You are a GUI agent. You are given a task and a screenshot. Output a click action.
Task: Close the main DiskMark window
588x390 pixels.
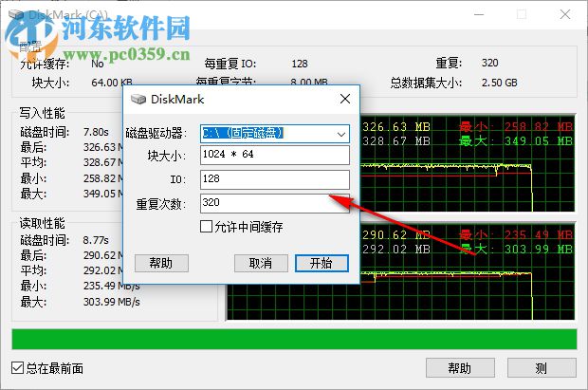(565, 14)
